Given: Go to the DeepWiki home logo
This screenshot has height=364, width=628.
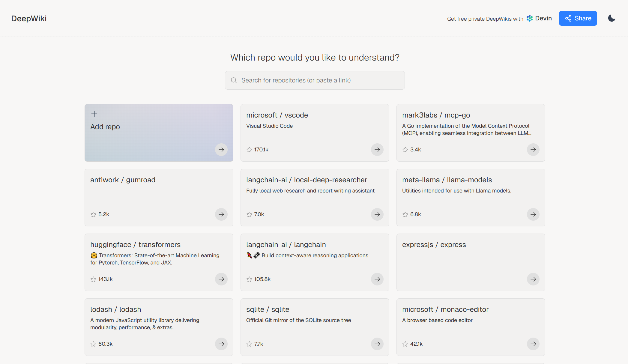Looking at the screenshot, I should point(29,19).
